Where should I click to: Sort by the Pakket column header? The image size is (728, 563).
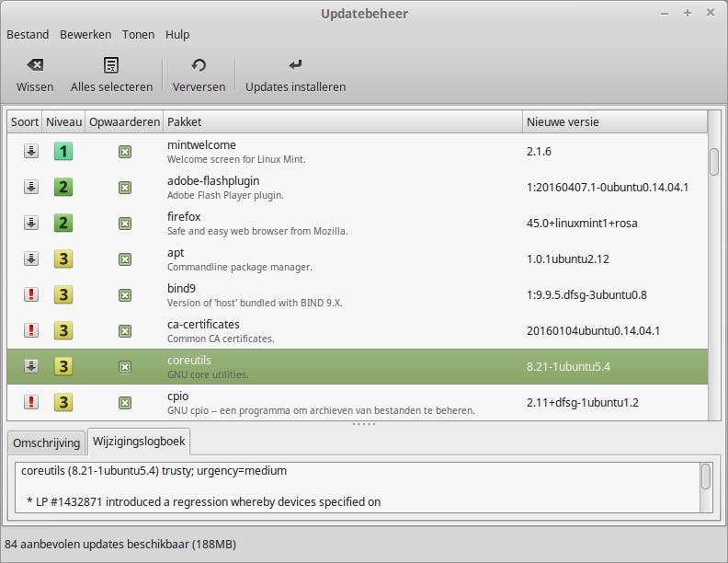pos(343,121)
